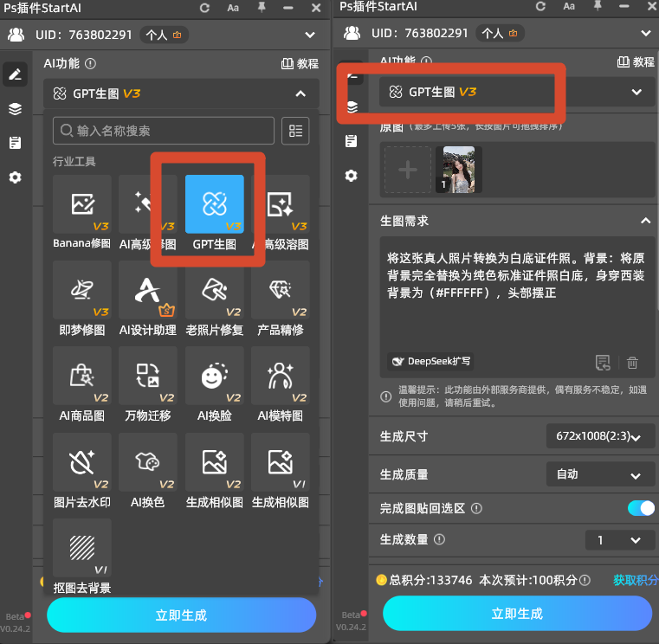Click the 完成图贴回选区 info icon
Image resolution: width=659 pixels, height=644 pixels.
click(476, 508)
